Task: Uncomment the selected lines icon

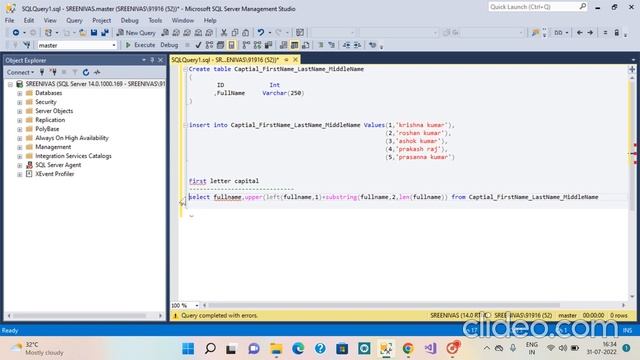Action: tap(331, 45)
